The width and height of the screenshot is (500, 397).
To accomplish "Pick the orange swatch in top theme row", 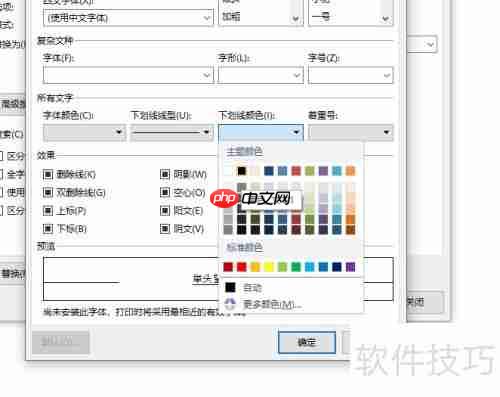I will click(x=351, y=171).
